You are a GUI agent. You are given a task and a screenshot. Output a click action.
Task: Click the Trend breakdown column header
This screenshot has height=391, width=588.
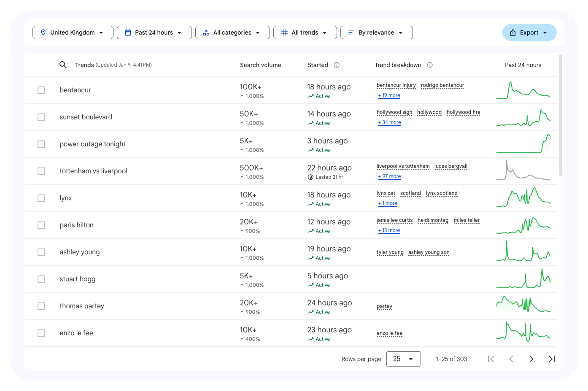(398, 65)
